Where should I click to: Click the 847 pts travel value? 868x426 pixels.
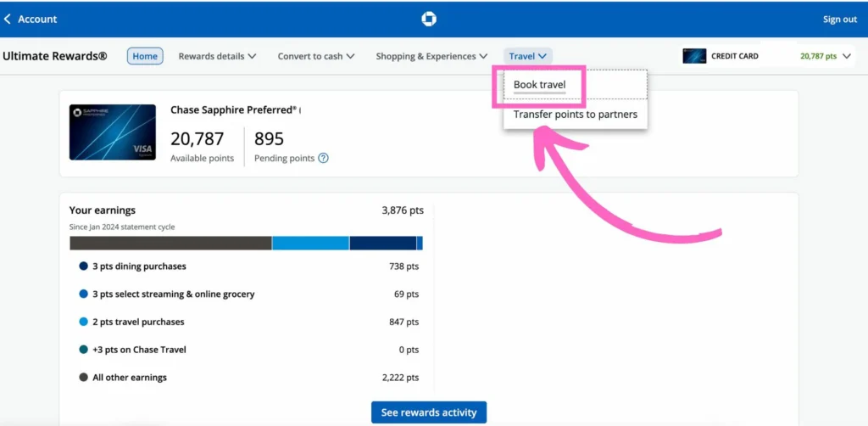404,322
